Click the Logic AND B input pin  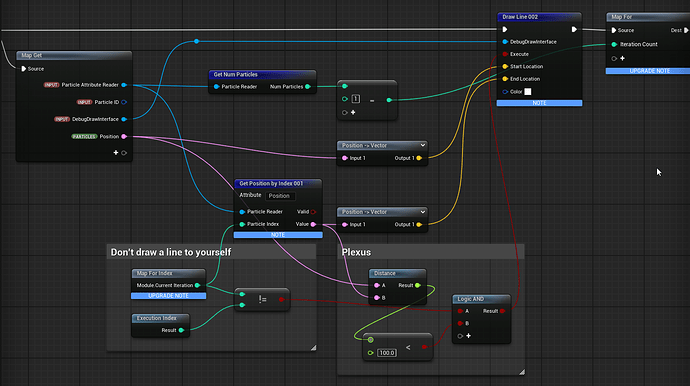coord(460,324)
